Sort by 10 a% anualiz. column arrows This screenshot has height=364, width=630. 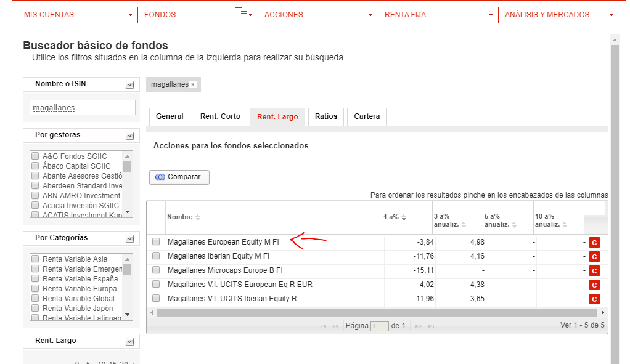(565, 225)
